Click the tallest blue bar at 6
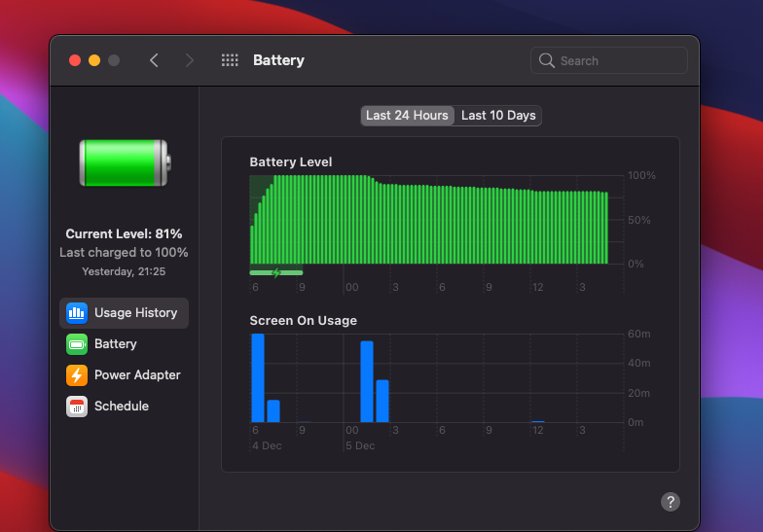This screenshot has width=763, height=532. pos(258,377)
